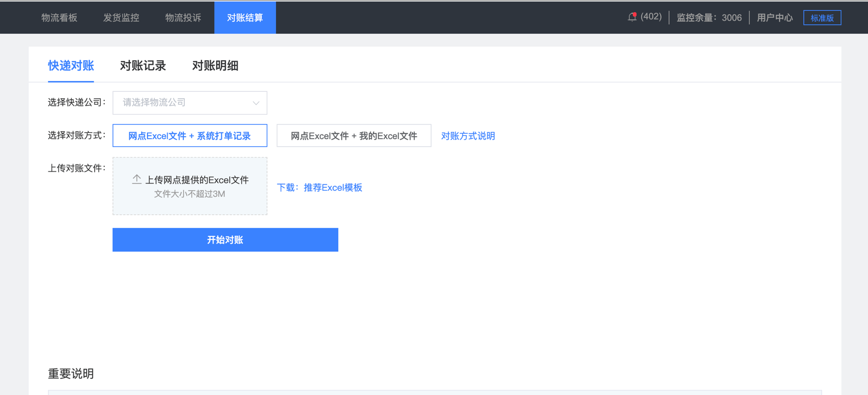
Task: Click the upload arrow icon
Action: [x=137, y=179]
